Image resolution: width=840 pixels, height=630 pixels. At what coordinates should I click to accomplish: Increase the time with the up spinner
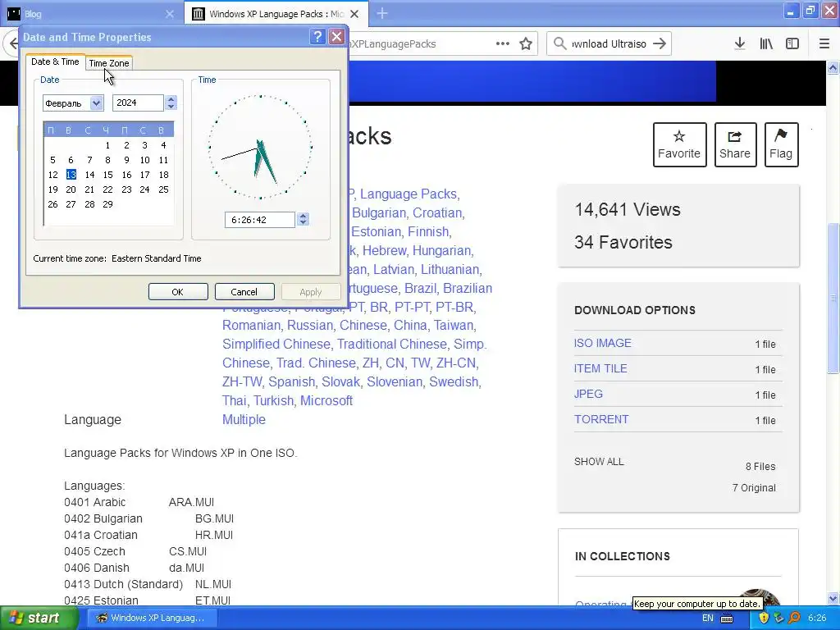pyautogui.click(x=304, y=216)
